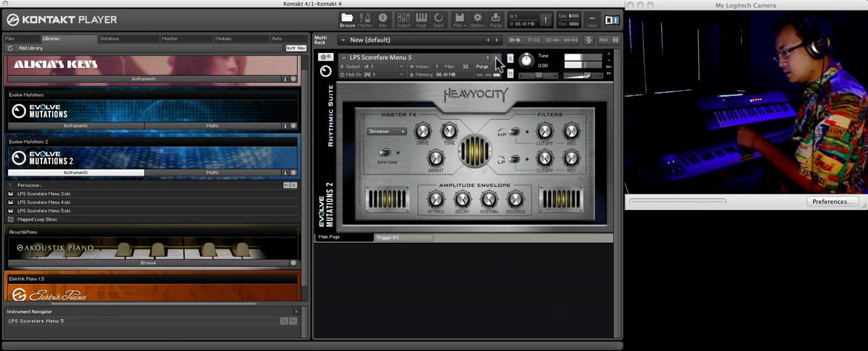This screenshot has height=351, width=868.
Task: Click Browse under Akoustik Piano
Action: (148, 263)
